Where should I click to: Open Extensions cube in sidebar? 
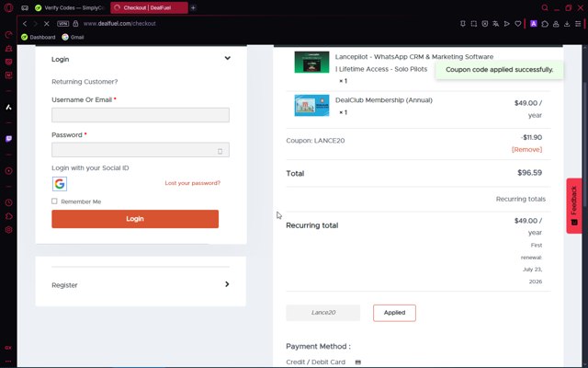8,216
